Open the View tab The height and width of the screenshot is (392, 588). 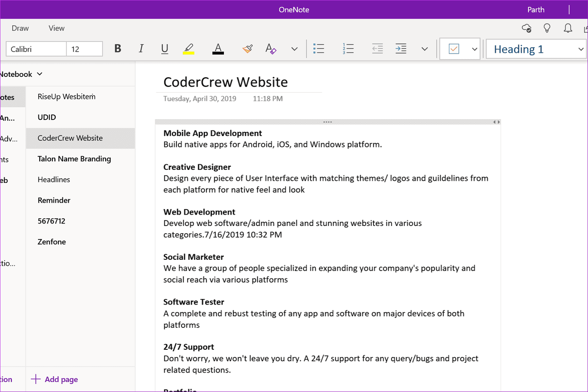57,28
